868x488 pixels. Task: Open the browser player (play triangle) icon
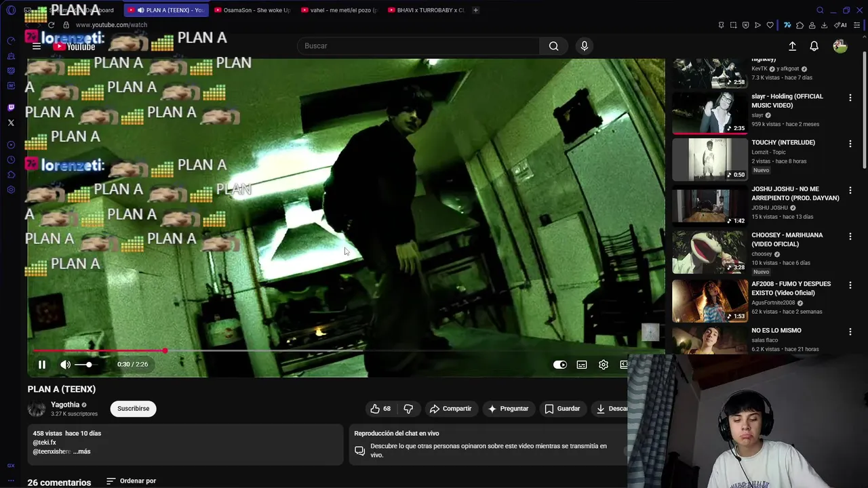(757, 25)
